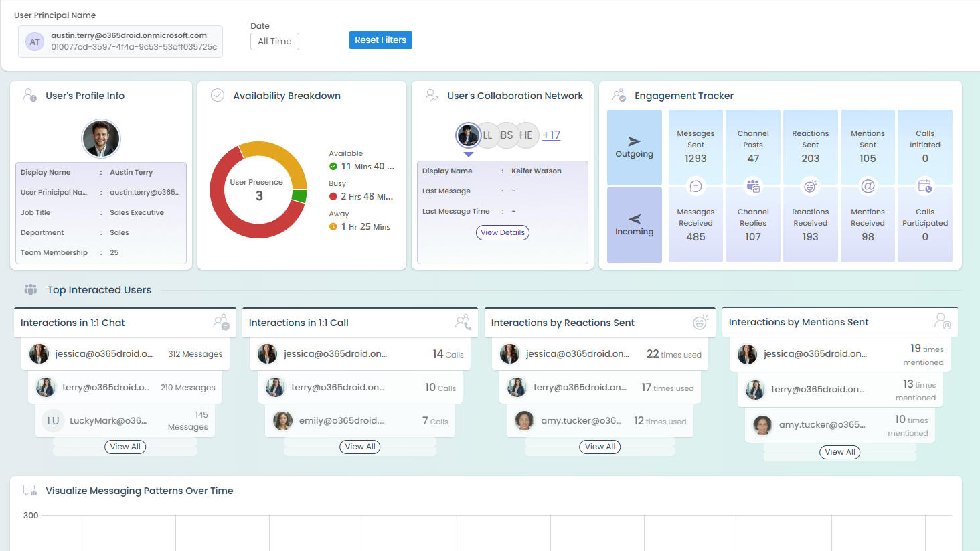Click View All under Interactions in 1:1 Chat

pyautogui.click(x=125, y=447)
